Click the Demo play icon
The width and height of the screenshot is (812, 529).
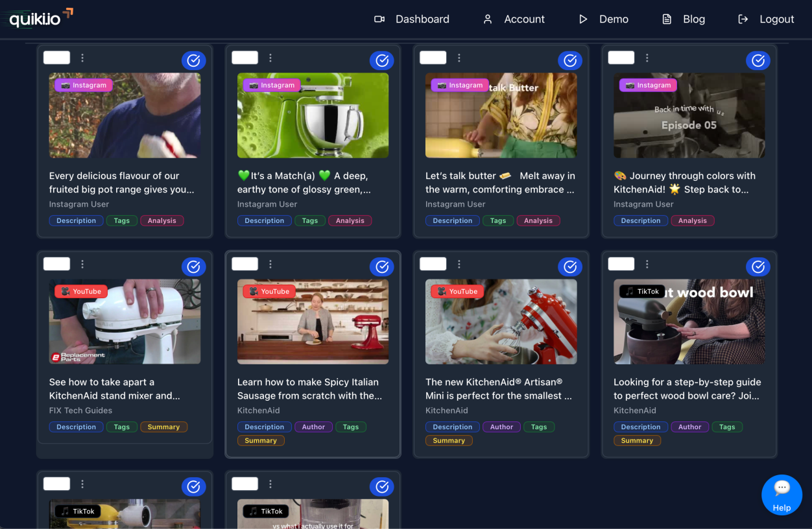pyautogui.click(x=583, y=19)
